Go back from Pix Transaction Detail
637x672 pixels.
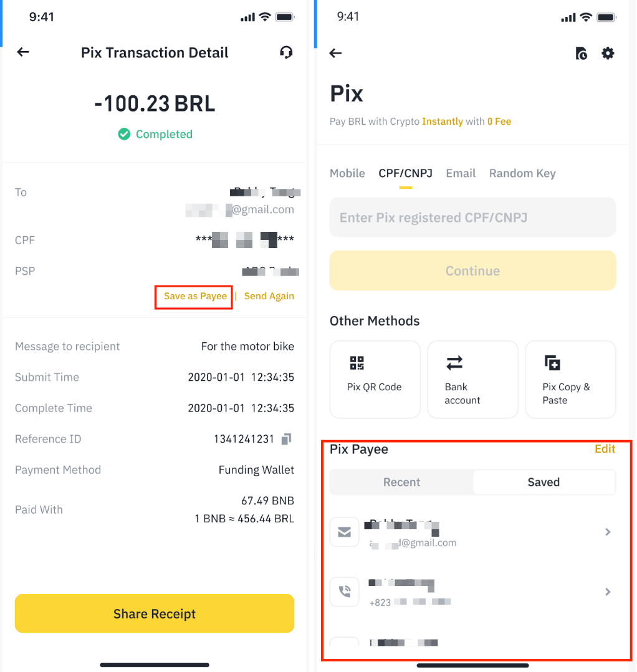click(23, 52)
